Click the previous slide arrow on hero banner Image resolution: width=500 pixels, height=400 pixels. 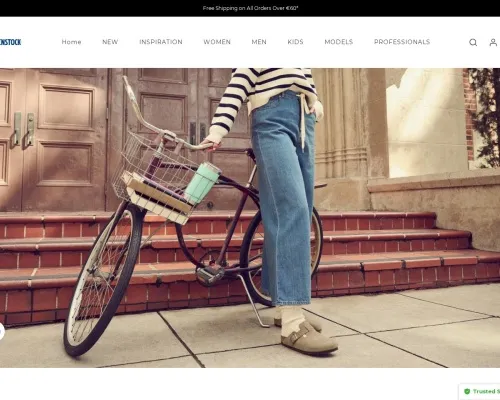point(1,332)
